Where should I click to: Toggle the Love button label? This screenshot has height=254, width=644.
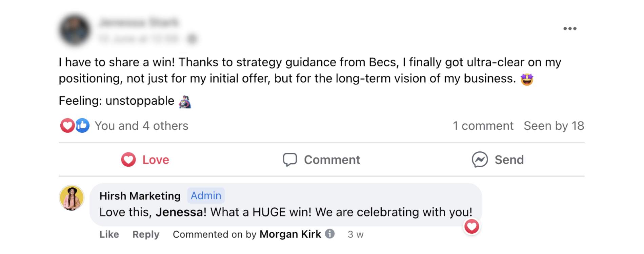pos(156,160)
